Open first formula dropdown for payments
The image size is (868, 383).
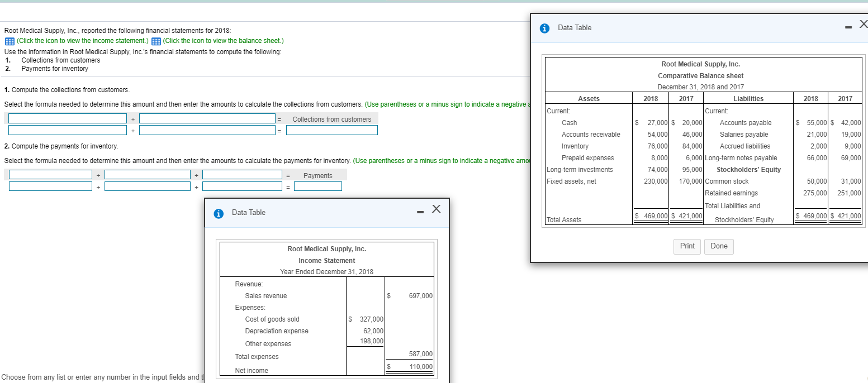(x=50, y=175)
